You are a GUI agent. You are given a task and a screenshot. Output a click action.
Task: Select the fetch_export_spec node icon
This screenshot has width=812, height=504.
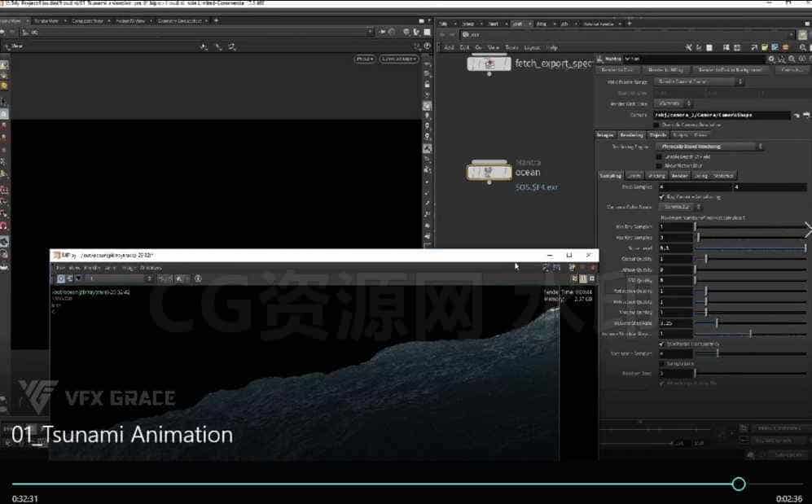[x=489, y=64]
